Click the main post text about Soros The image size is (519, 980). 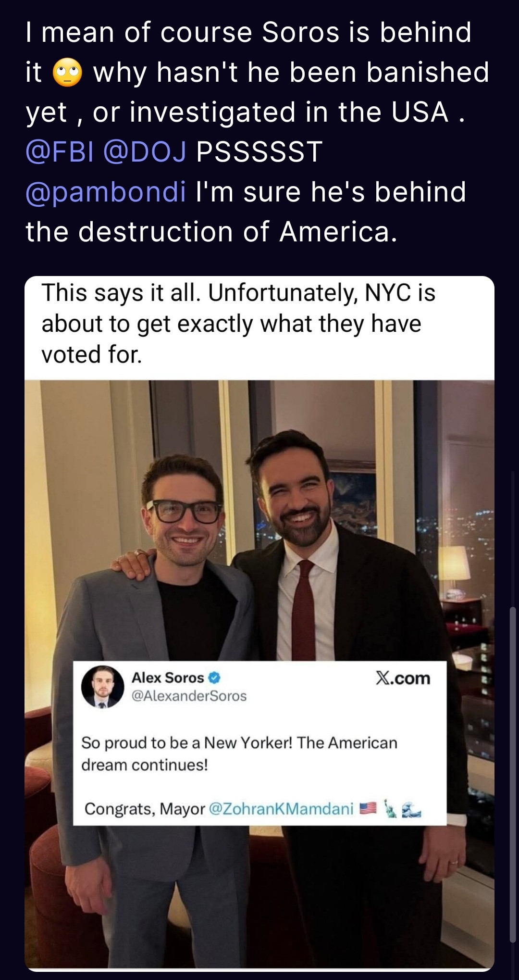point(257,132)
